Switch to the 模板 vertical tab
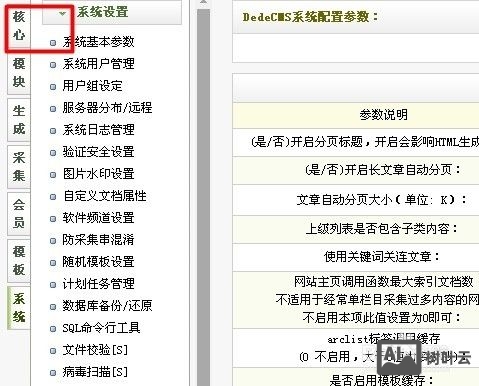479x386 pixels. (19, 260)
